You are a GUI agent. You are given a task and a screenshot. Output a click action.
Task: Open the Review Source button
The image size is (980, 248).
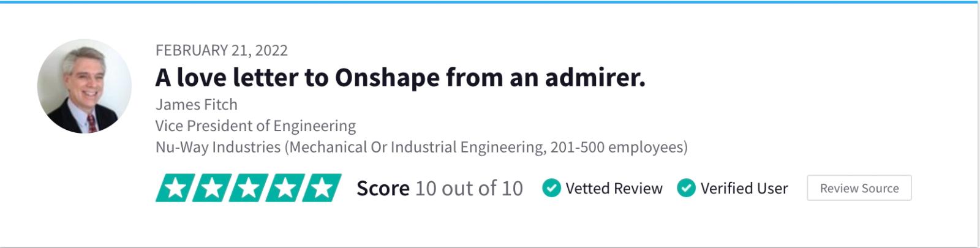(x=859, y=188)
